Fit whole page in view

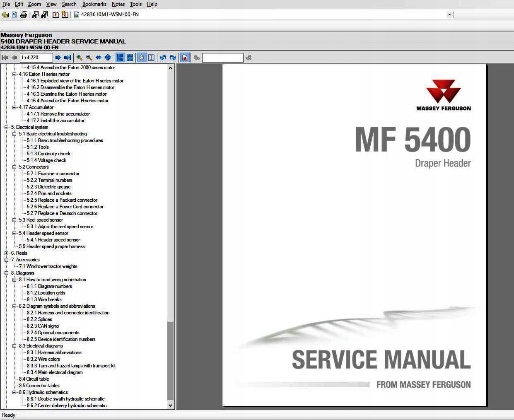click(x=108, y=58)
